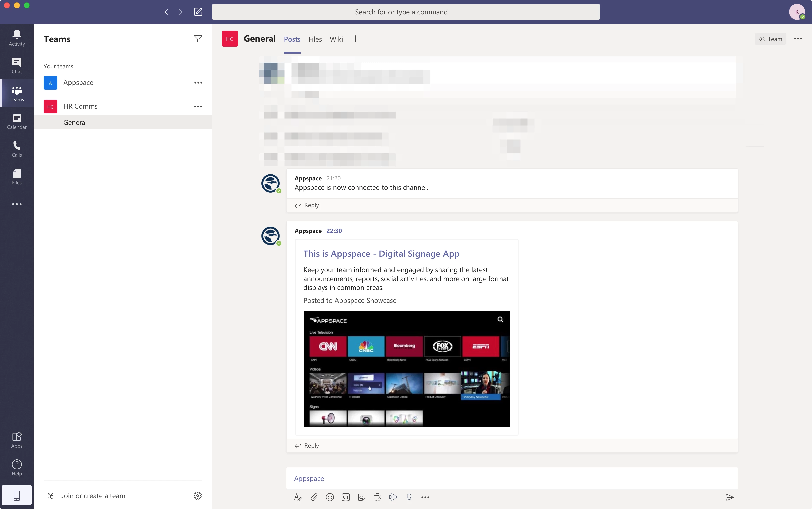
Task: Click the filter teams funnel icon
Action: coord(198,39)
